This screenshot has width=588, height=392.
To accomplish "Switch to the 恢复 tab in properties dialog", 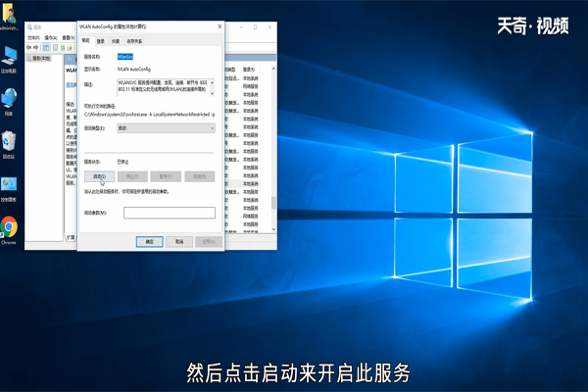I will coord(116,41).
